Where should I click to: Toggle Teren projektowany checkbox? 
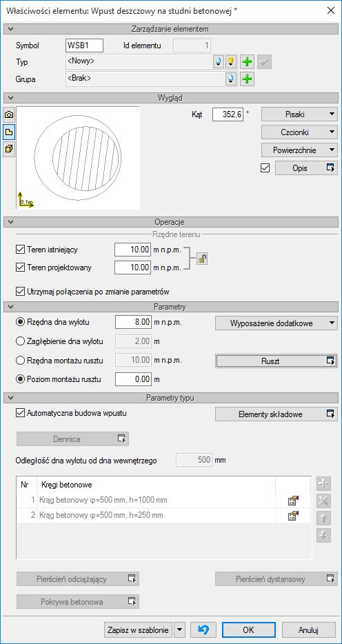(x=20, y=268)
